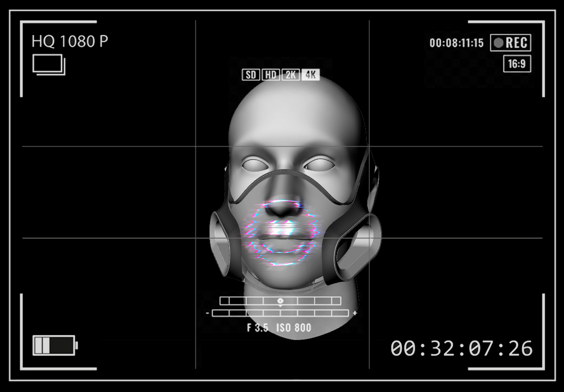This screenshot has height=392, width=564.
Task: Switch recording to 2K mode
Action: point(290,75)
